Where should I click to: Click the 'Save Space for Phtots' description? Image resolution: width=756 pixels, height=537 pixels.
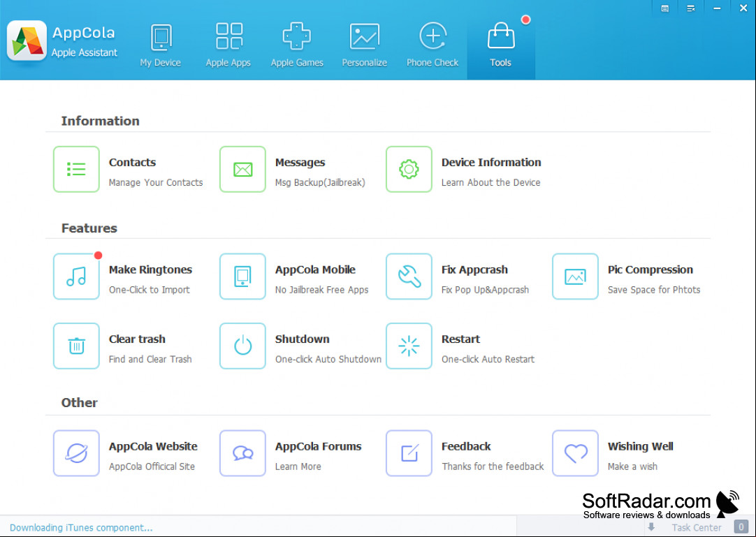coord(654,290)
